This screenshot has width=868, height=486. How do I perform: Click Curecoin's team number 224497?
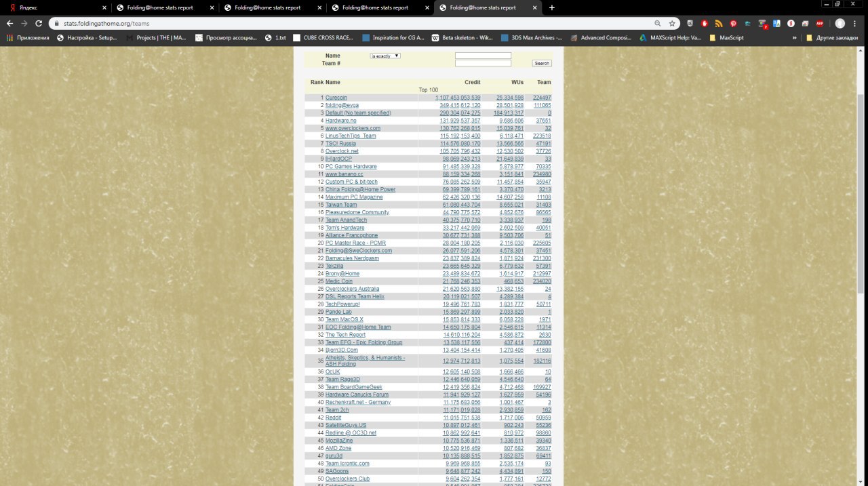[x=542, y=98]
